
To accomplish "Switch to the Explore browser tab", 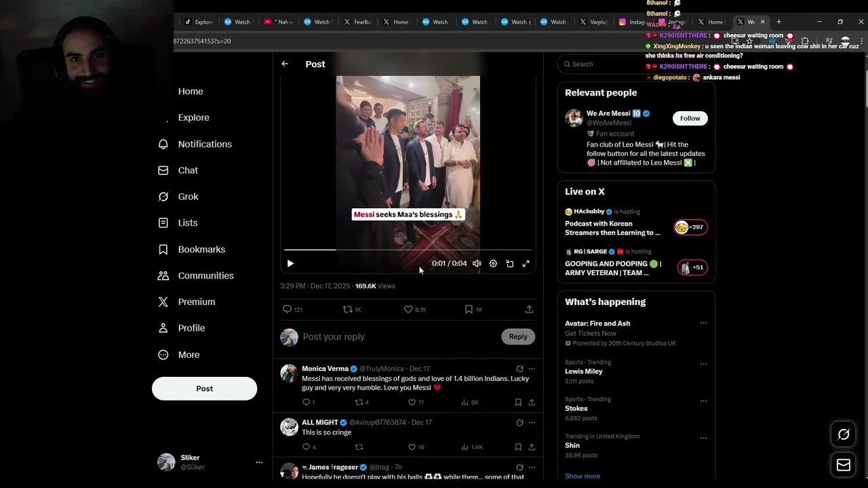I will coord(199,22).
